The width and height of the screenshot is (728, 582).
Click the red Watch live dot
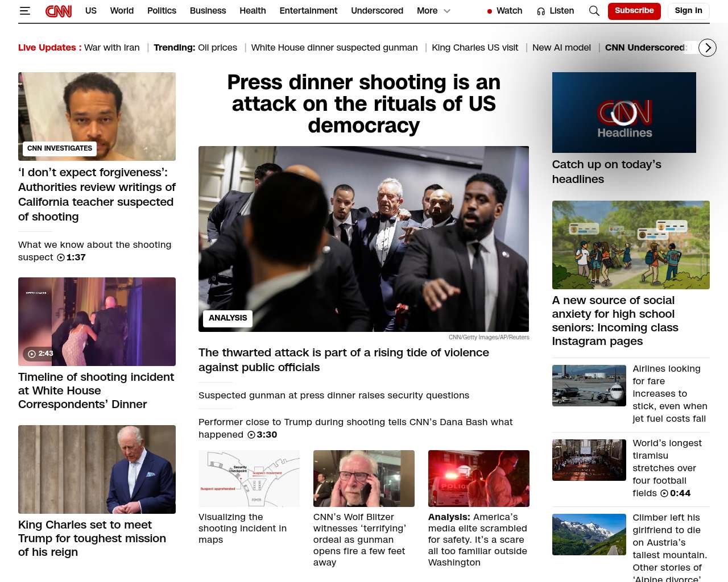(489, 11)
